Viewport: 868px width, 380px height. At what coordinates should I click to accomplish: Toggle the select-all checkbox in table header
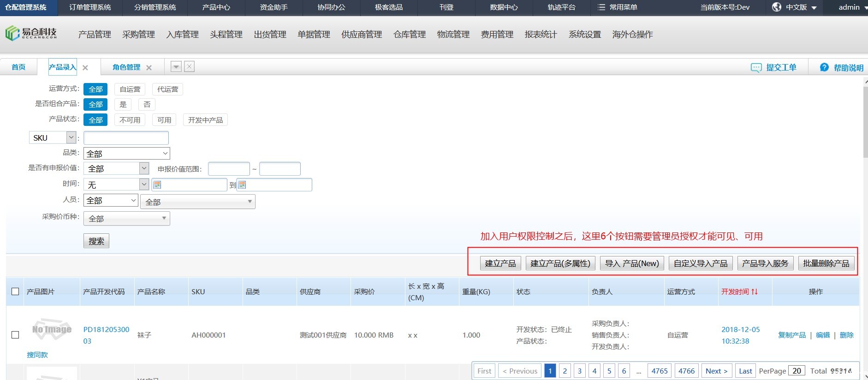(x=15, y=291)
